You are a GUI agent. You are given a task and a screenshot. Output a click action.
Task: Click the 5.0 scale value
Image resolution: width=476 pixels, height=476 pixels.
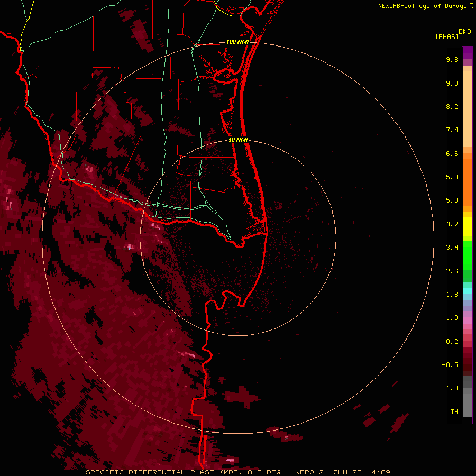click(x=452, y=200)
